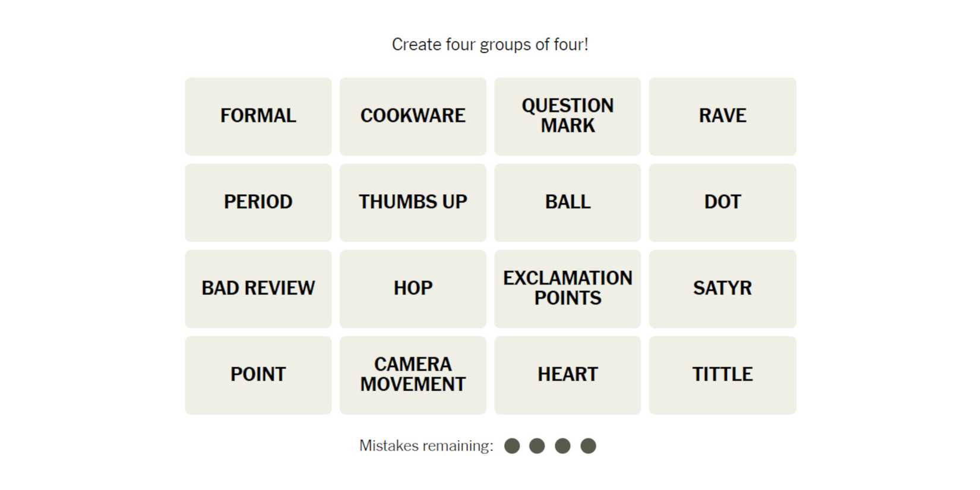
Task: Click the POINT tile
Action: 258,375
